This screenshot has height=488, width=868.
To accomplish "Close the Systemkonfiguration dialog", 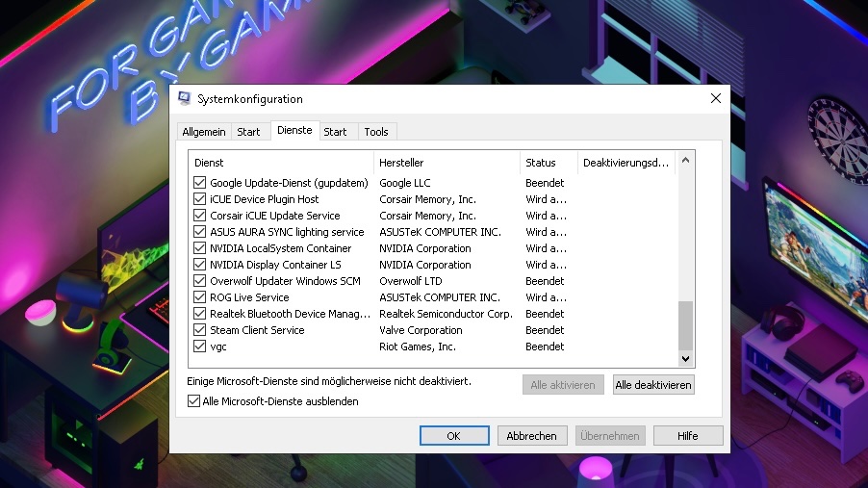I will (x=715, y=98).
